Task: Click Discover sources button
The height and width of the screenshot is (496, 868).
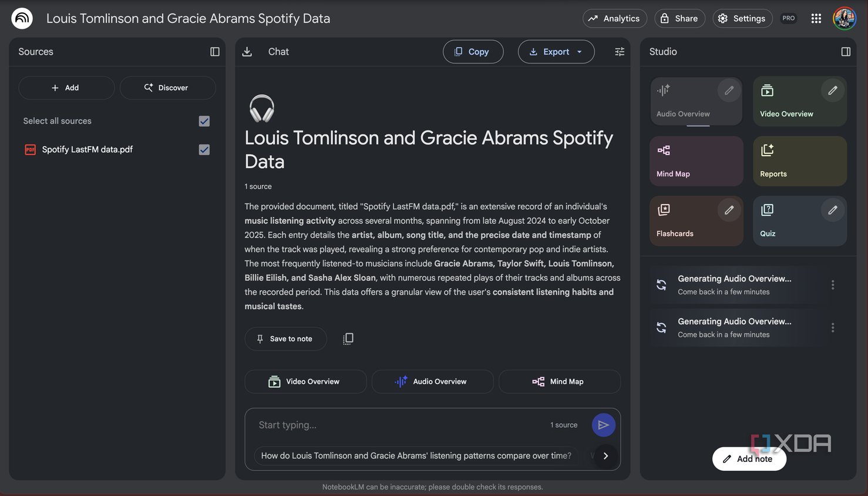Action: tap(167, 88)
